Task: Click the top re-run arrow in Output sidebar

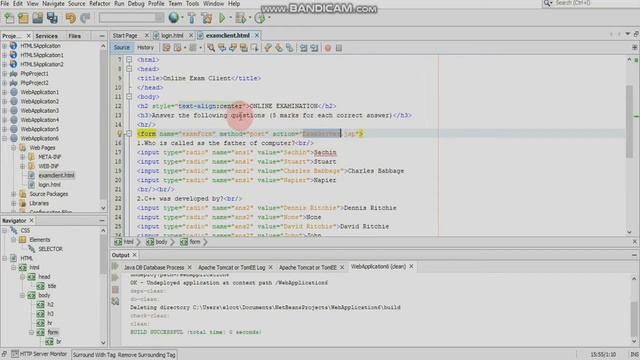Action: point(116,267)
